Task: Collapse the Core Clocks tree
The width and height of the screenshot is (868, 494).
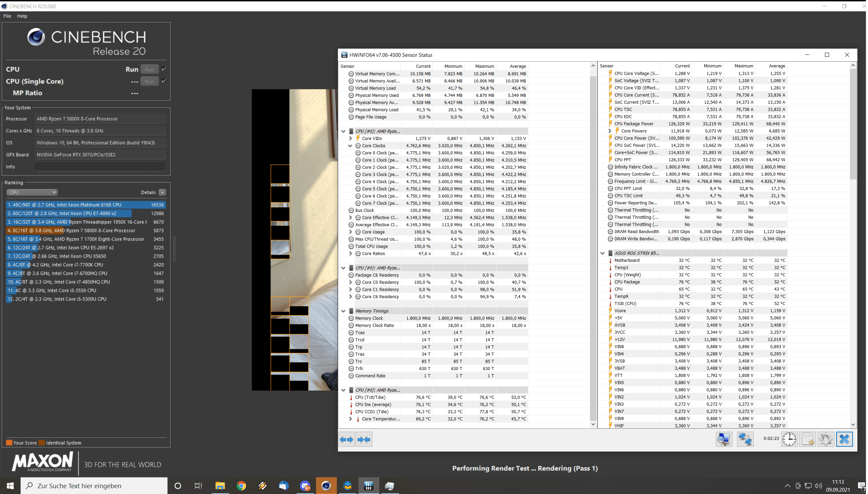Action: [x=350, y=145]
